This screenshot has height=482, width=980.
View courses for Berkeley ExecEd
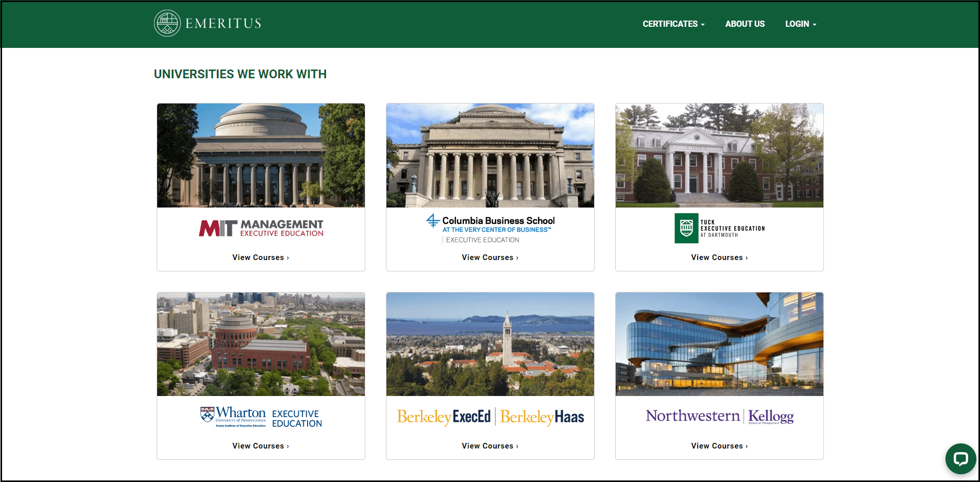tap(490, 446)
